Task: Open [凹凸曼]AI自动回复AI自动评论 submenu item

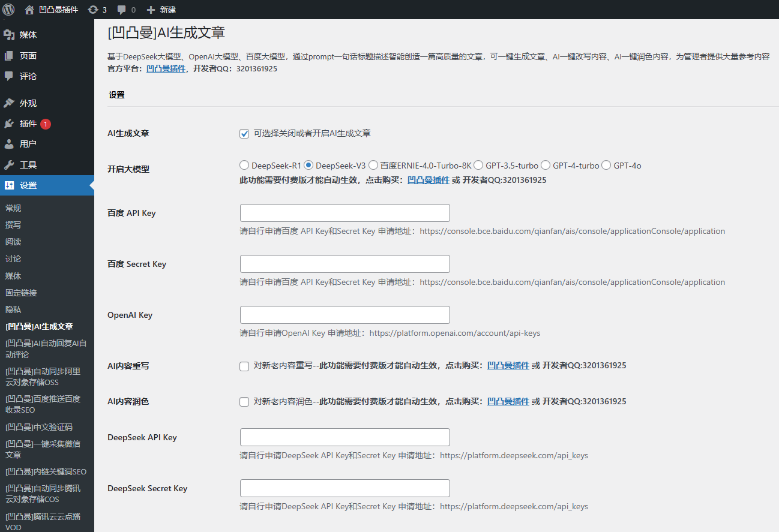Action: tap(46, 349)
